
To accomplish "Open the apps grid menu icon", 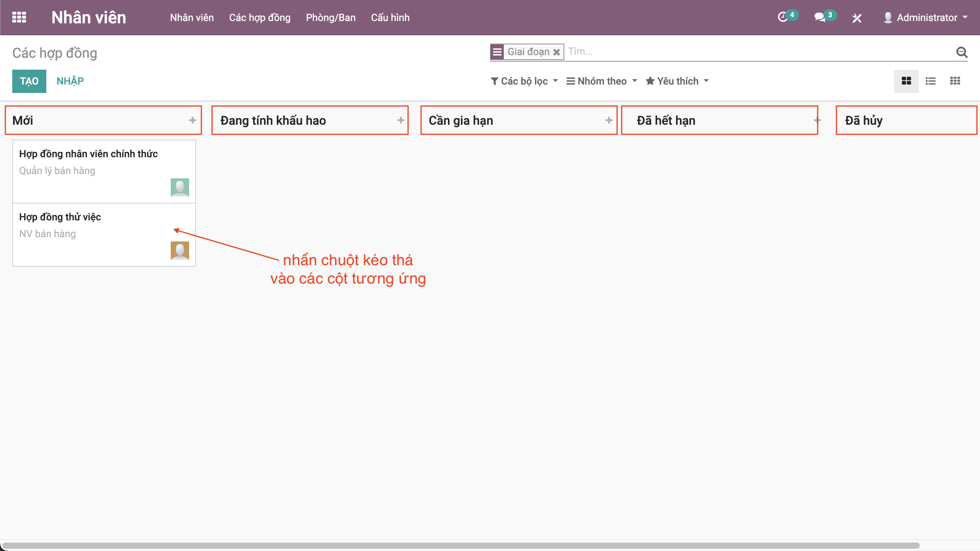I will point(19,18).
